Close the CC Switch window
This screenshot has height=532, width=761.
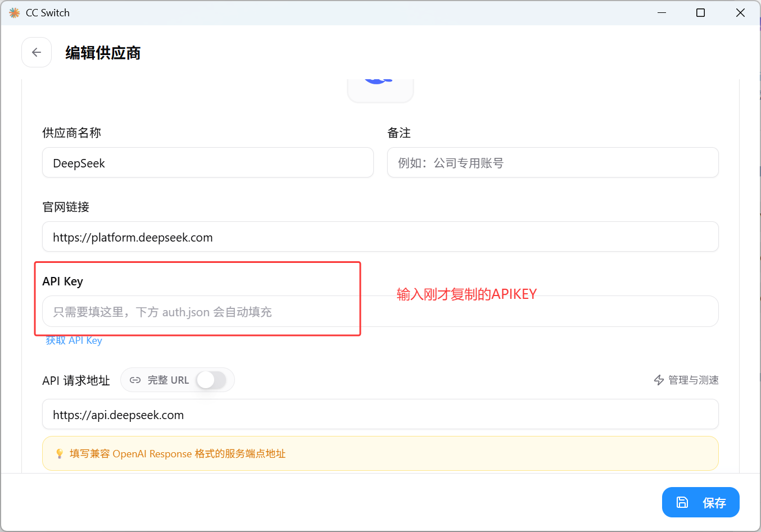740,12
